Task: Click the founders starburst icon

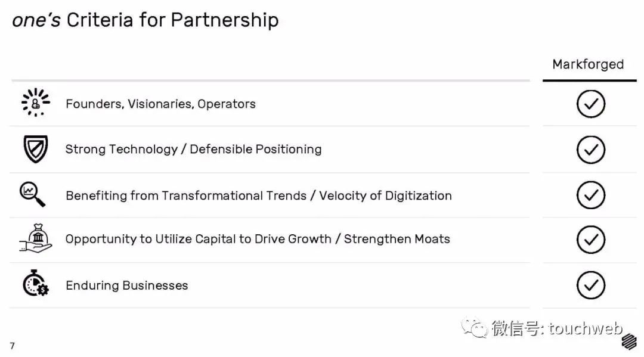Action: tap(35, 103)
